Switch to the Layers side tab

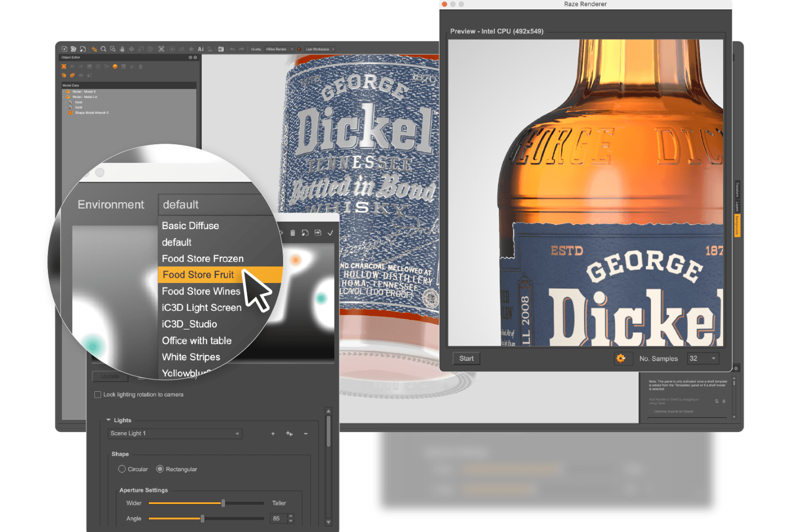(x=737, y=207)
